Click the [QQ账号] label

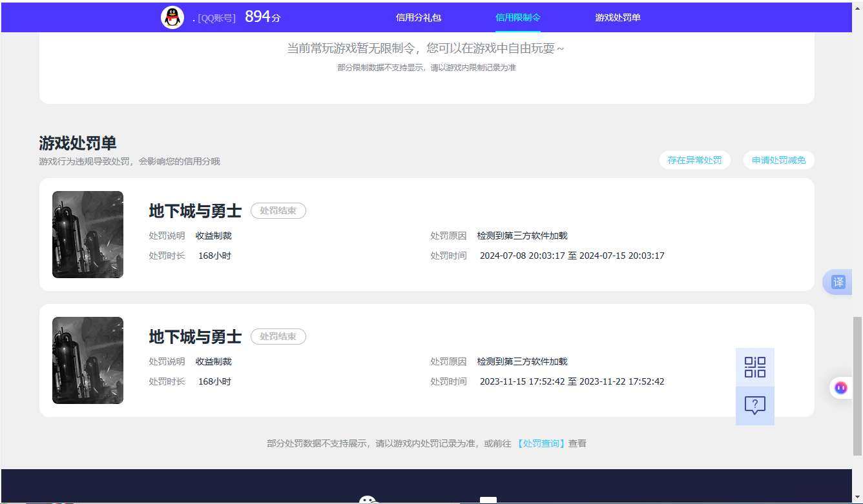[x=216, y=18]
